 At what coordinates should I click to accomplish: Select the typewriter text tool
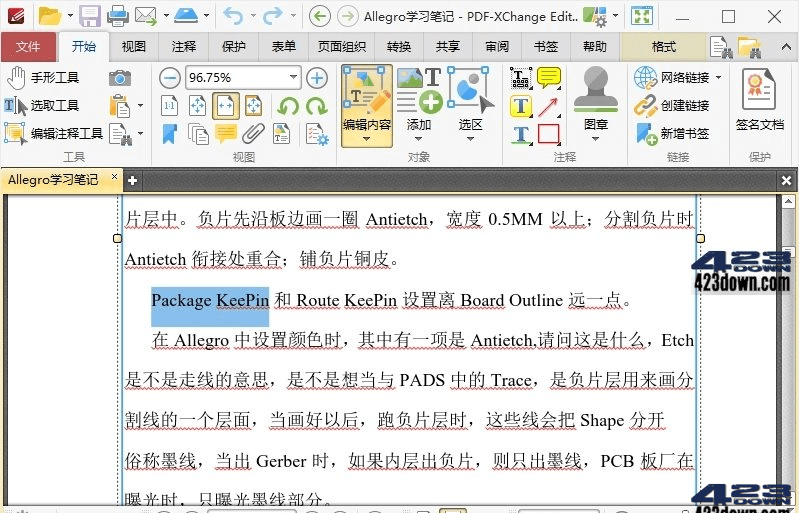[520, 78]
